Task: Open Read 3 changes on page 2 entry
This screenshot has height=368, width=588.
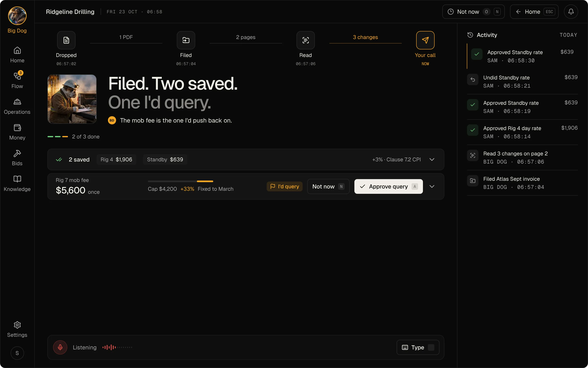Action: pos(522,157)
